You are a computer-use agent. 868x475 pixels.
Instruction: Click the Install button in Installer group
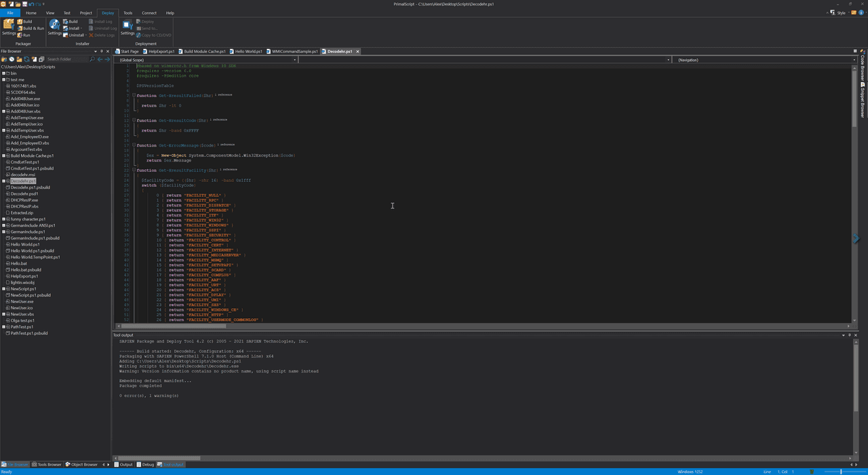pos(71,28)
